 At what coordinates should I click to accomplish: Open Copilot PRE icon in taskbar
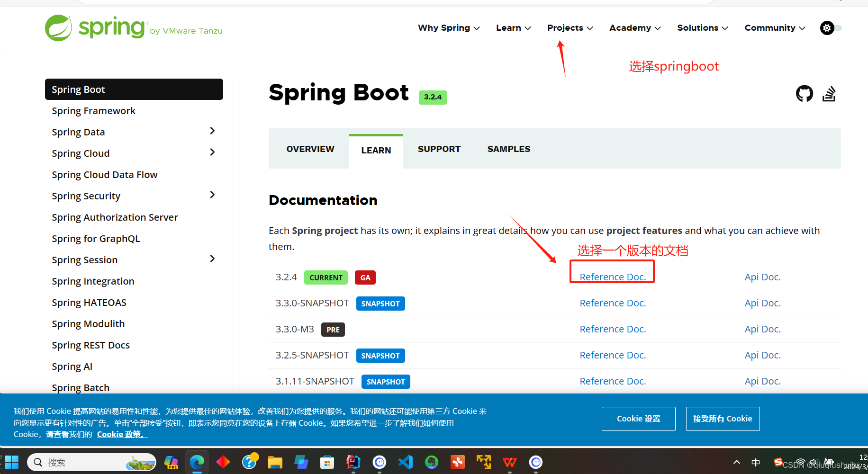pyautogui.click(x=171, y=462)
